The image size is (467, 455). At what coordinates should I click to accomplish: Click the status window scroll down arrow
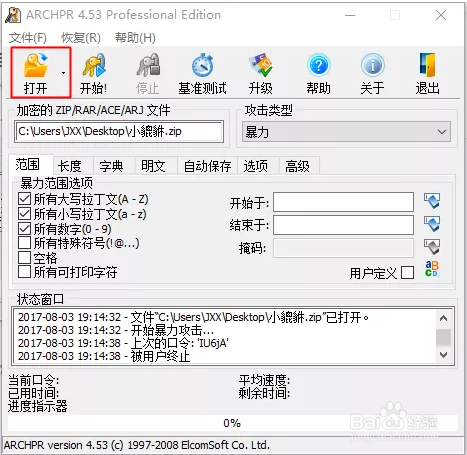(443, 355)
